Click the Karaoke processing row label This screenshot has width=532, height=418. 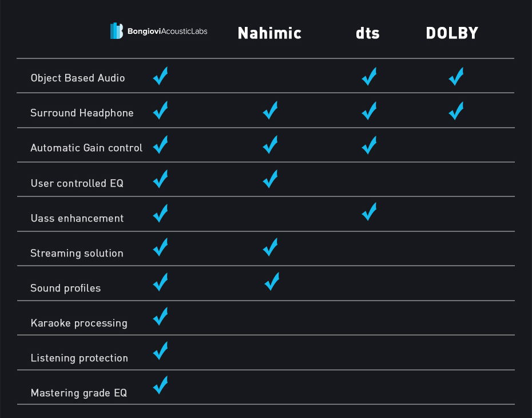pyautogui.click(x=79, y=323)
